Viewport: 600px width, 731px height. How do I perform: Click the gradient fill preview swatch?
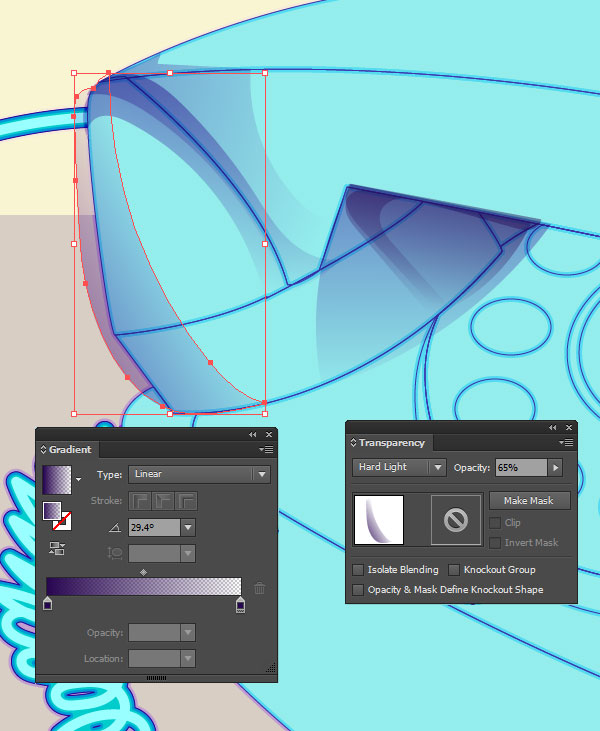tap(57, 479)
